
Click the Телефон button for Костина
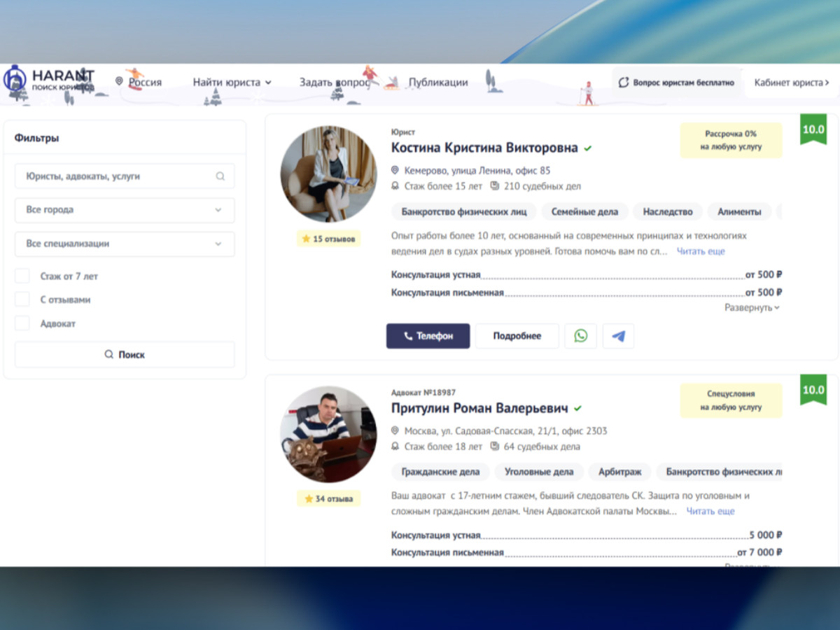click(x=428, y=336)
